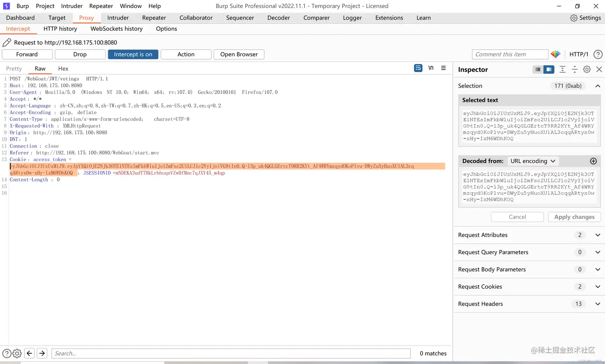Switch editor to Pretty view
This screenshot has width=605, height=364.
click(x=14, y=69)
